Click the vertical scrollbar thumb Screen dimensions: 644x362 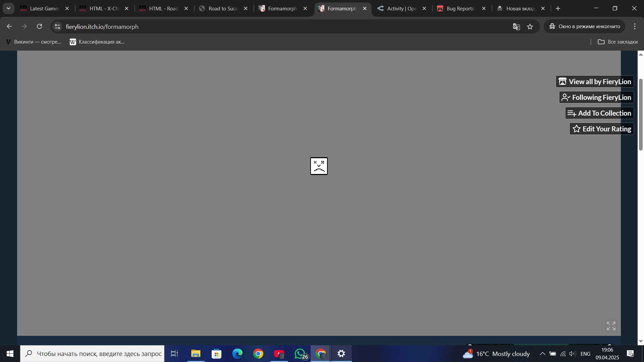(641, 115)
